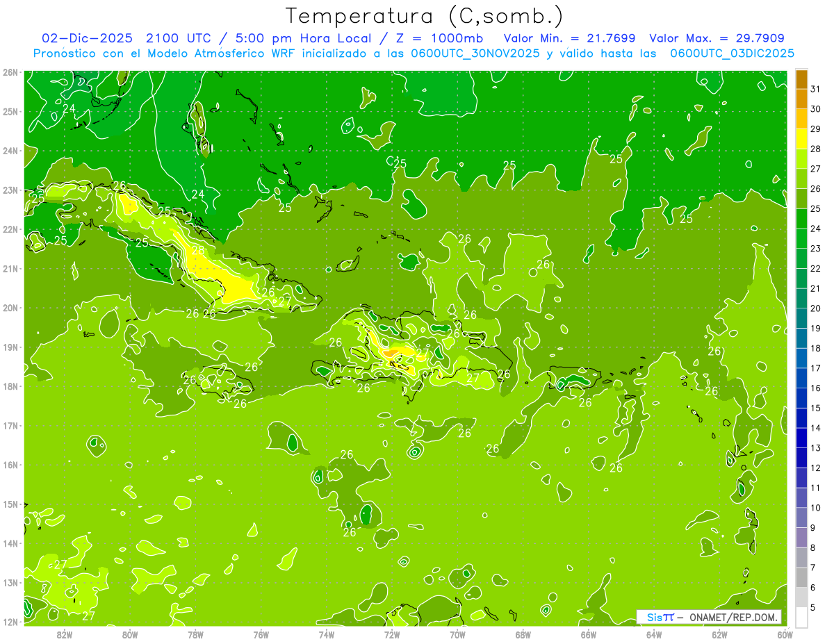The width and height of the screenshot is (834, 644).
Task: Select 'Valor Max. = 29.7909' text
Action: click(x=717, y=38)
